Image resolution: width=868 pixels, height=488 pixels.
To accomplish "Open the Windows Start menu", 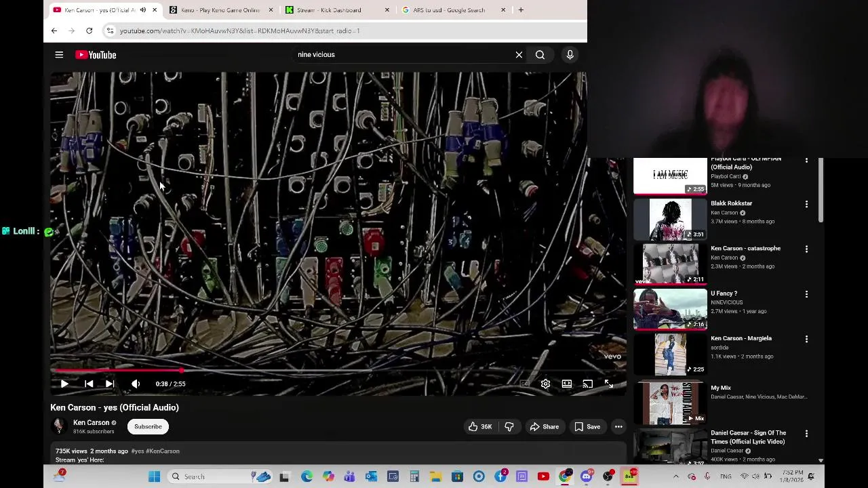I will [154, 476].
